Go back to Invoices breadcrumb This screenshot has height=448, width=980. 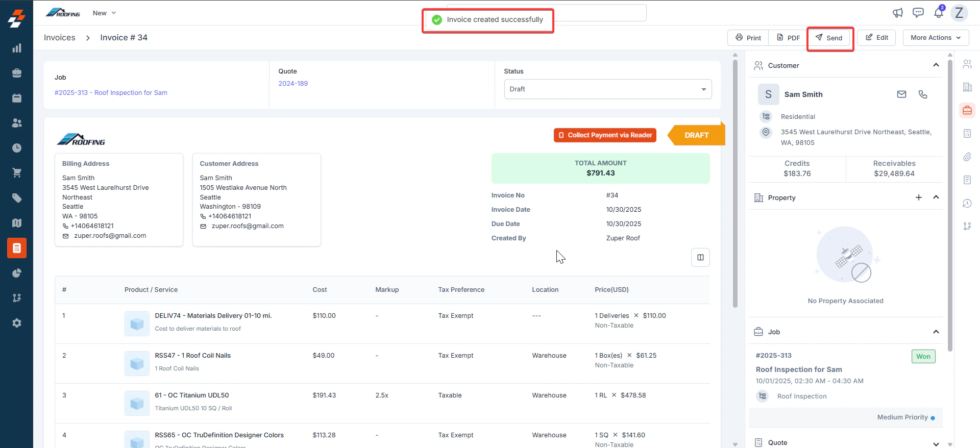(59, 38)
